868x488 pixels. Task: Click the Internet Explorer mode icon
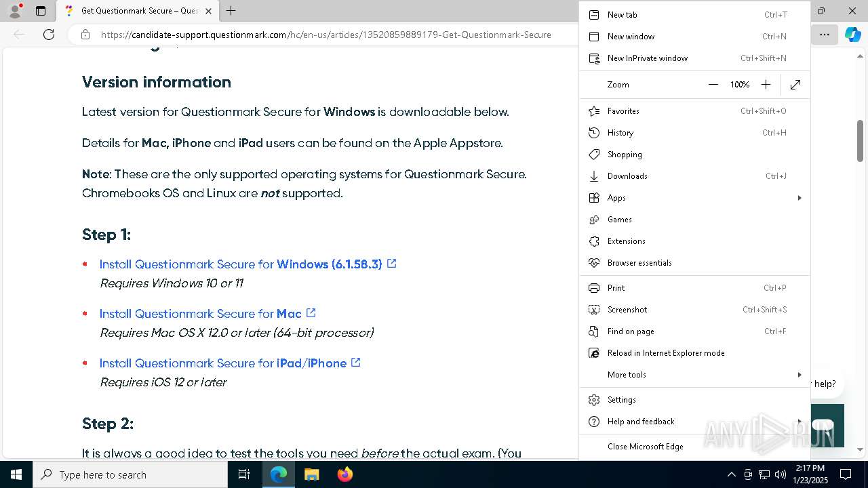(594, 353)
